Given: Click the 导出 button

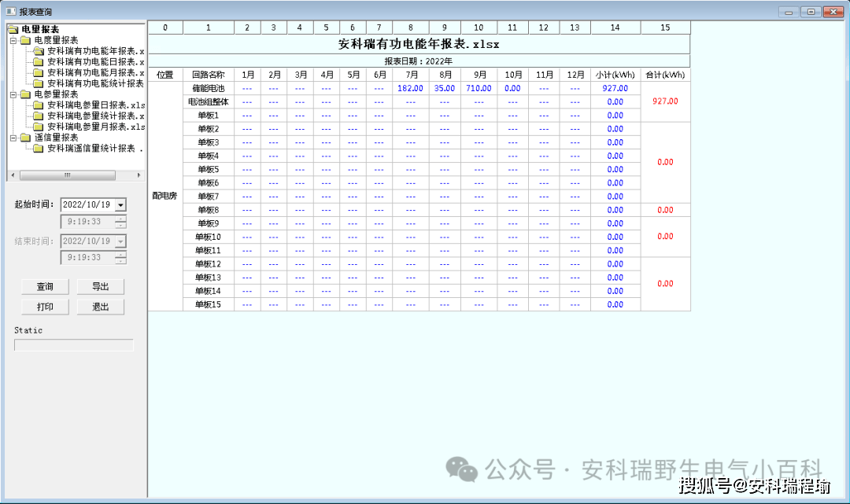Looking at the screenshot, I should pos(100,286).
